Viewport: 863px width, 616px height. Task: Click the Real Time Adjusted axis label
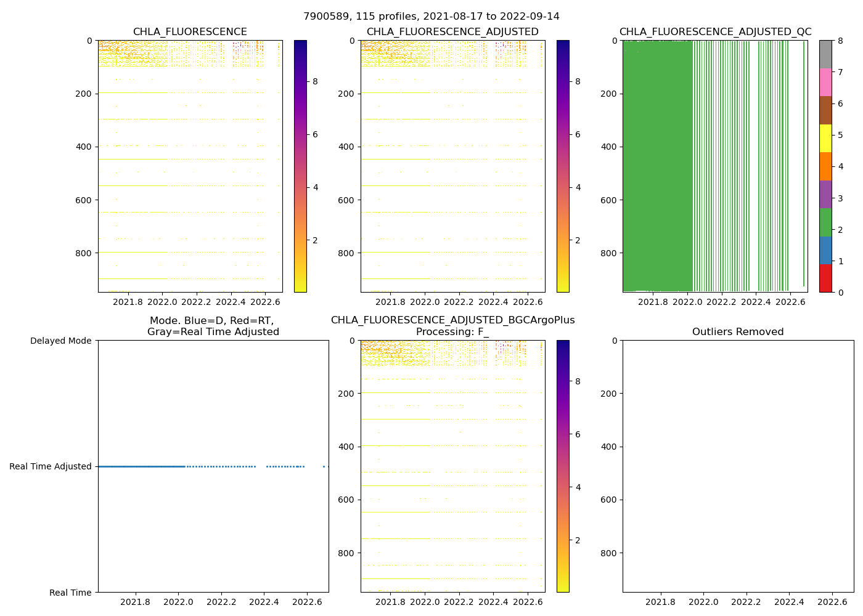click(51, 466)
